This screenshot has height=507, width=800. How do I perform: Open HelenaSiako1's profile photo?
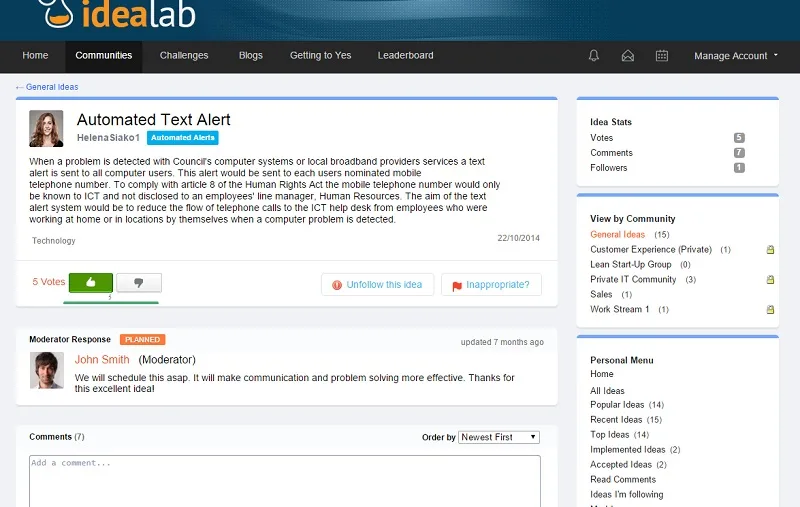pos(46,129)
